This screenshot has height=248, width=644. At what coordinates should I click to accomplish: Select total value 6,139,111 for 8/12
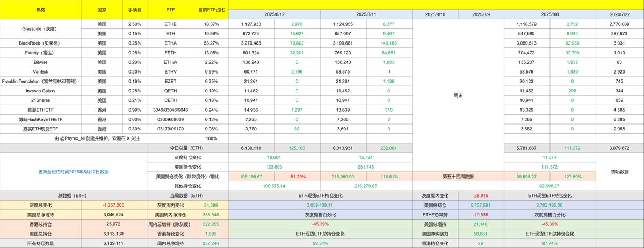251,148
